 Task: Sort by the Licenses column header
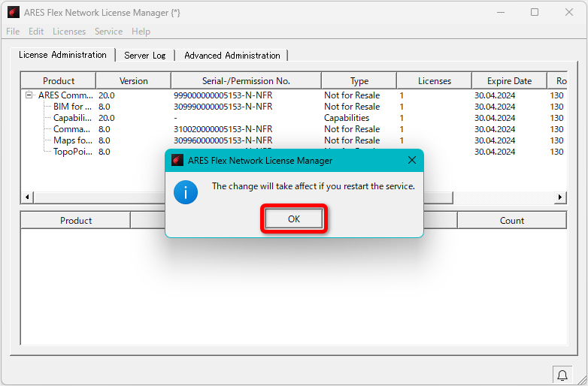pyautogui.click(x=435, y=81)
